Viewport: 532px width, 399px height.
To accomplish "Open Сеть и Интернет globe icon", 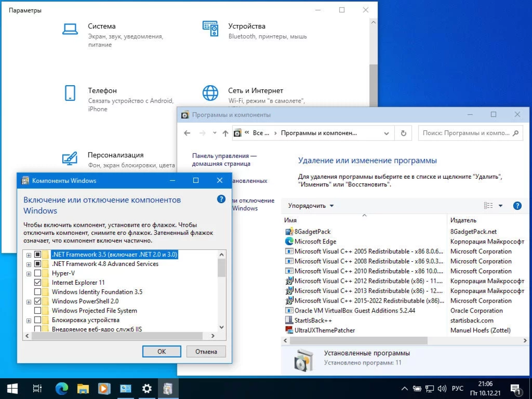I will [210, 93].
